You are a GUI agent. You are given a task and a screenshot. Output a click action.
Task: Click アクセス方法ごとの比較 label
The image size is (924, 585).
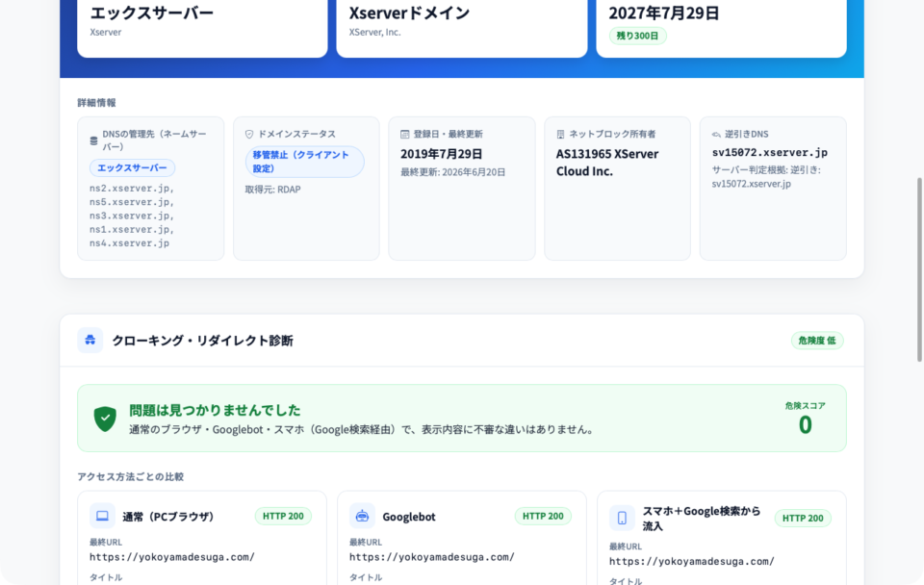[131, 476]
